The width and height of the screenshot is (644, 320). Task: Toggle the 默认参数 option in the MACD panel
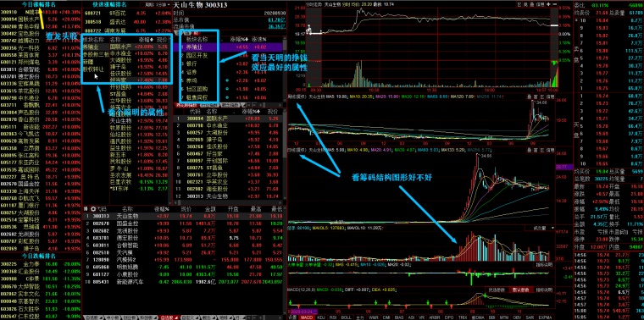click(521, 290)
